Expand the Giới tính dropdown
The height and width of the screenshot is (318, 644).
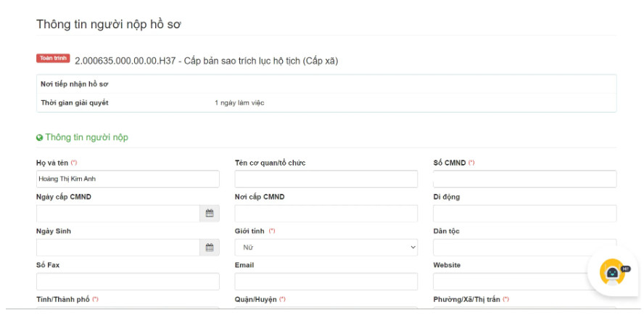326,248
